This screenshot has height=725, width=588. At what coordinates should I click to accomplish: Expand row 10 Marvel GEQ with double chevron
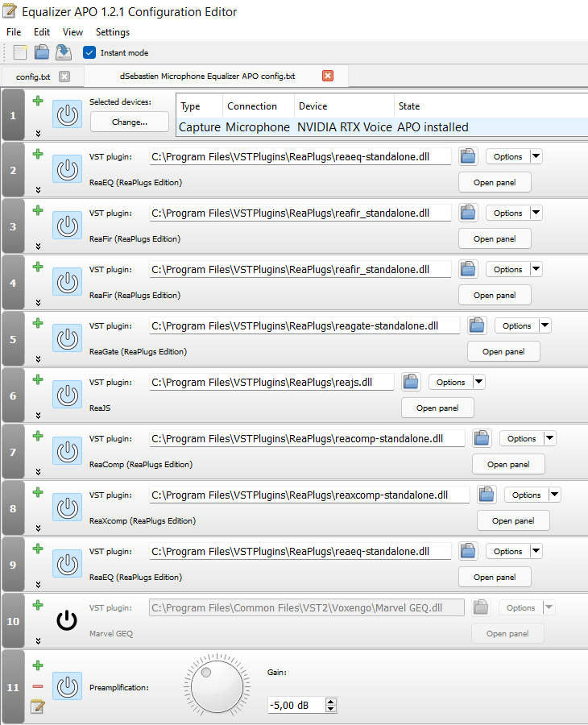click(39, 641)
